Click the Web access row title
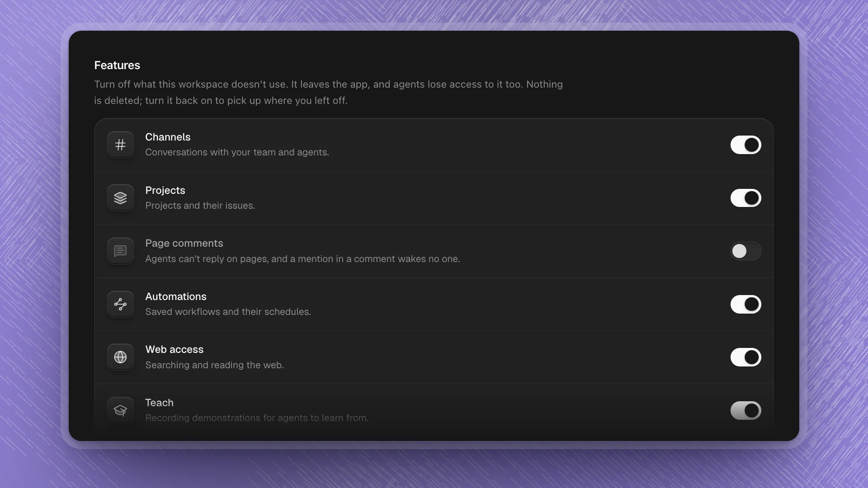The image size is (868, 488). (x=174, y=349)
